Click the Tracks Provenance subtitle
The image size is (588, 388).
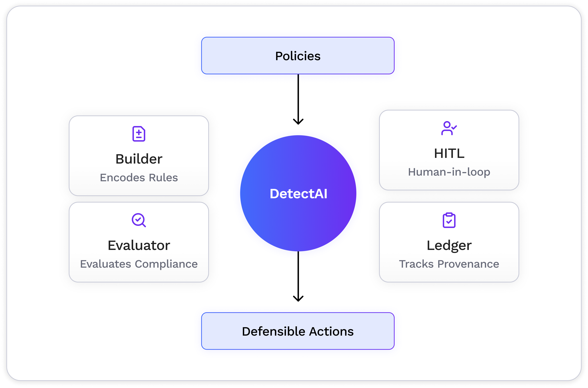tap(449, 264)
